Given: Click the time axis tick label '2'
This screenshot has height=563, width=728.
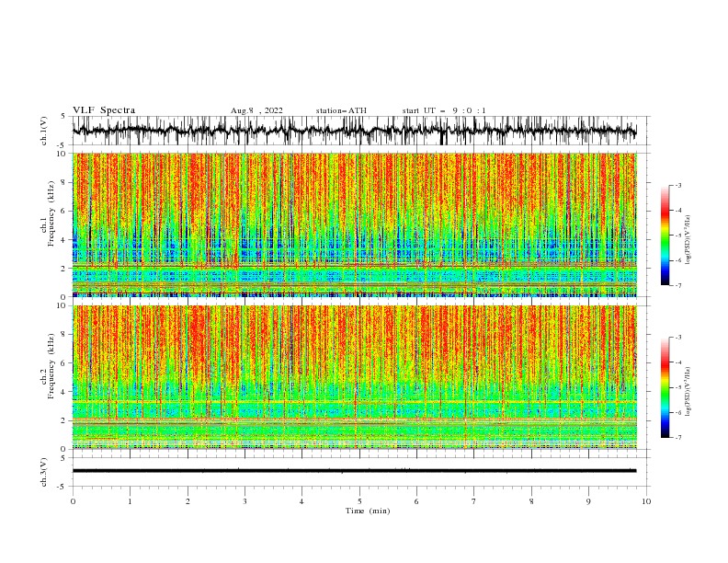Looking at the screenshot, I should coord(188,501).
